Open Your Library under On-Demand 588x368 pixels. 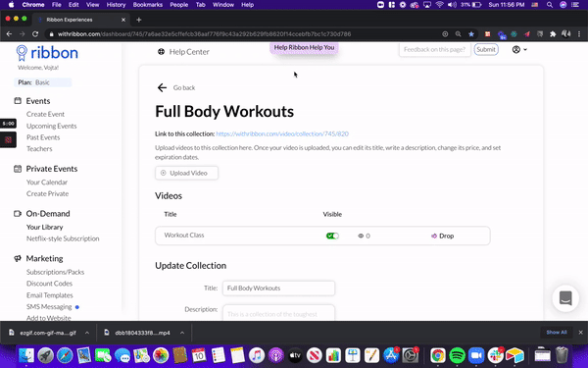coord(45,228)
